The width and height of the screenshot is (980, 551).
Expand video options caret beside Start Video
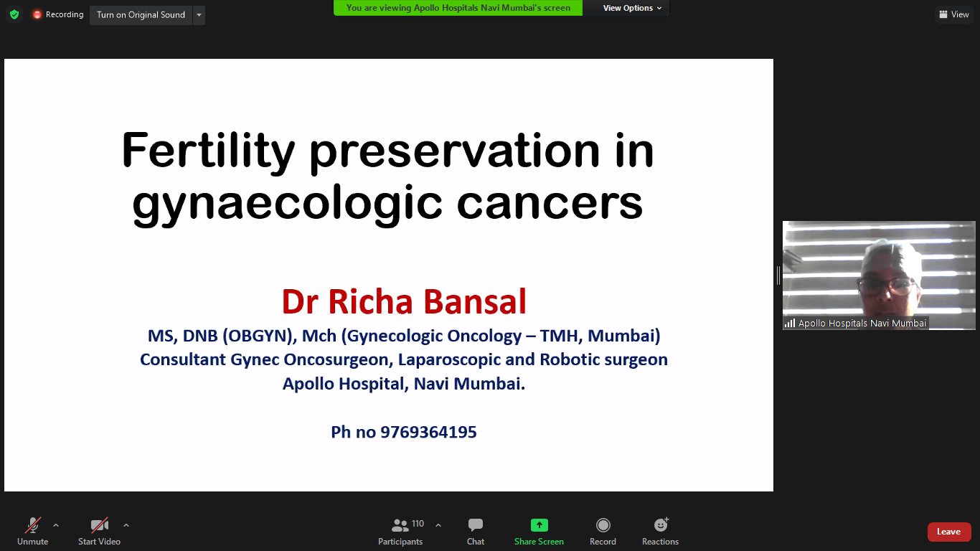pos(126,525)
